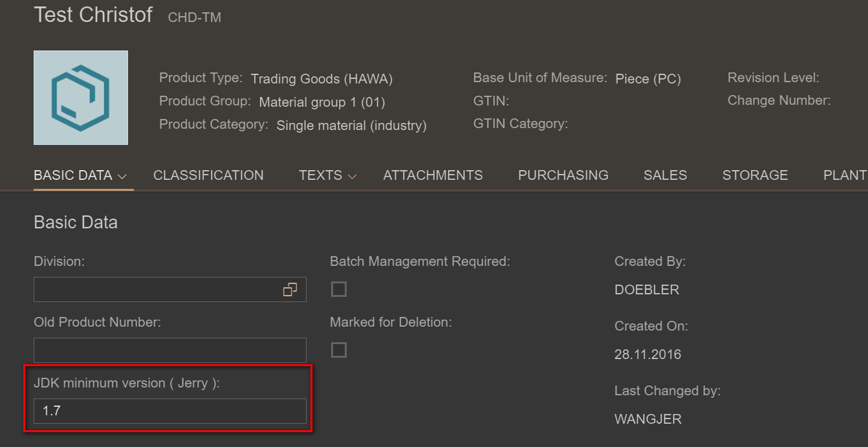Screen dimensions: 868x447
Task: Focus the Old Product Number field
Action: point(169,350)
